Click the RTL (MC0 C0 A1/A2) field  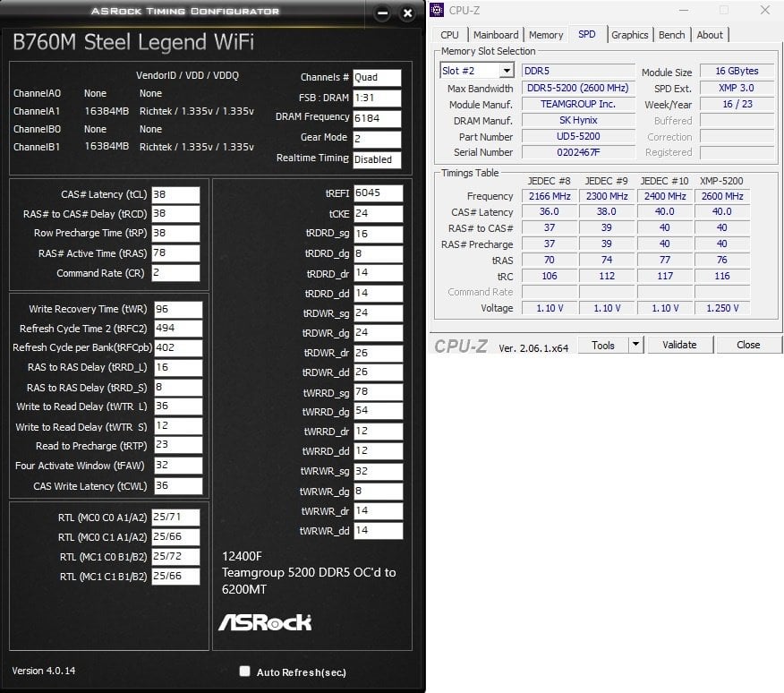click(x=175, y=517)
